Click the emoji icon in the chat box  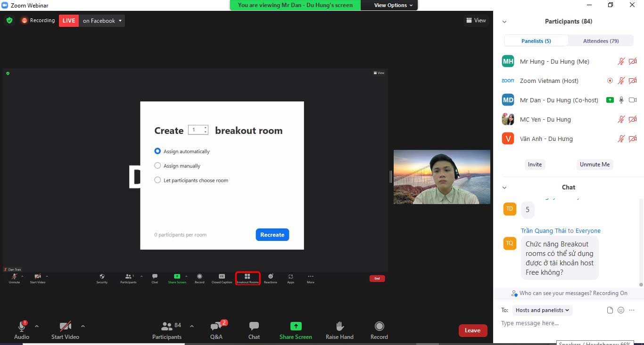point(620,310)
